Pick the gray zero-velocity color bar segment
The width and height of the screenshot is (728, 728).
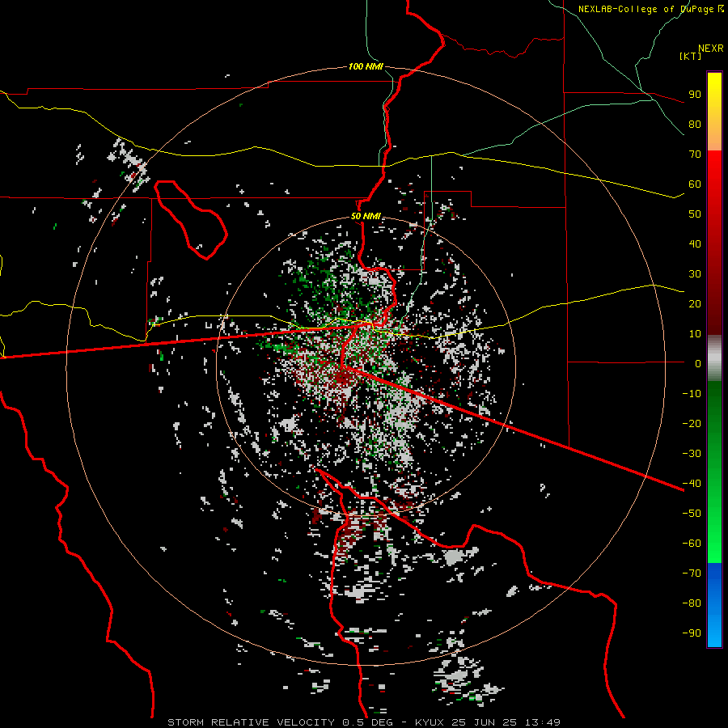click(714, 358)
